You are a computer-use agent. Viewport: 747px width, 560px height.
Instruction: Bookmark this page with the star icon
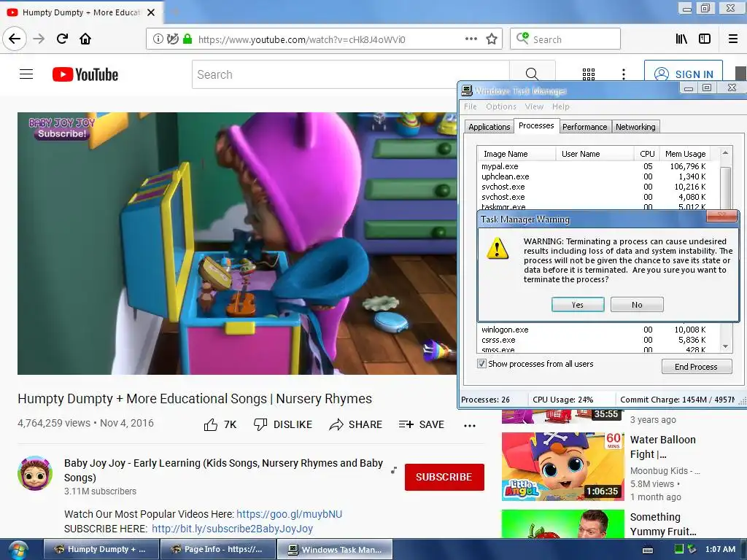pos(492,39)
